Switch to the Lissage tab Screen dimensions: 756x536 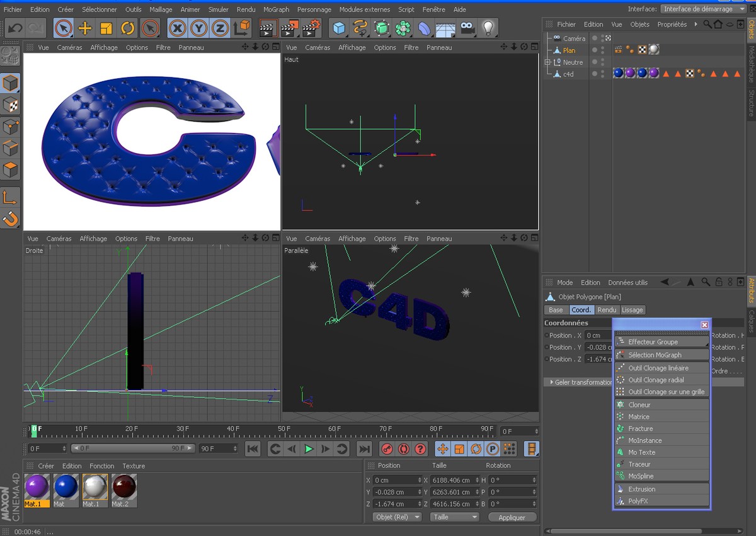coord(633,310)
